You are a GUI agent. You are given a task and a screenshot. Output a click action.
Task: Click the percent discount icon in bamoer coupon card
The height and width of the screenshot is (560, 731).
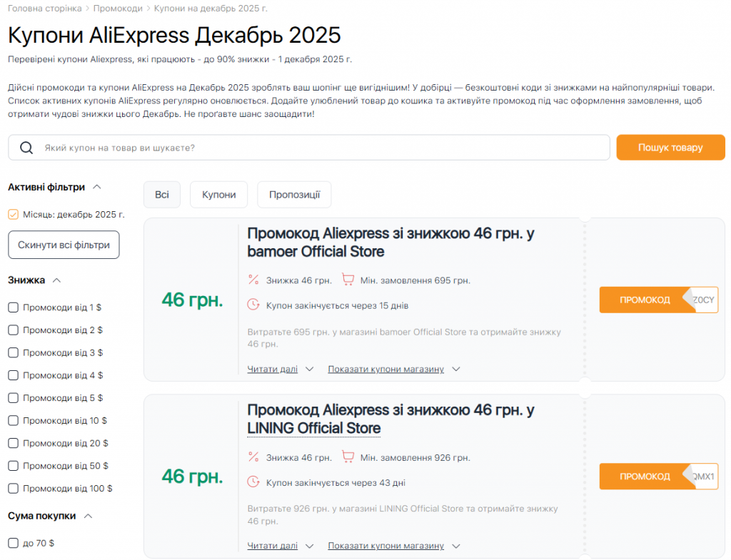253,278
